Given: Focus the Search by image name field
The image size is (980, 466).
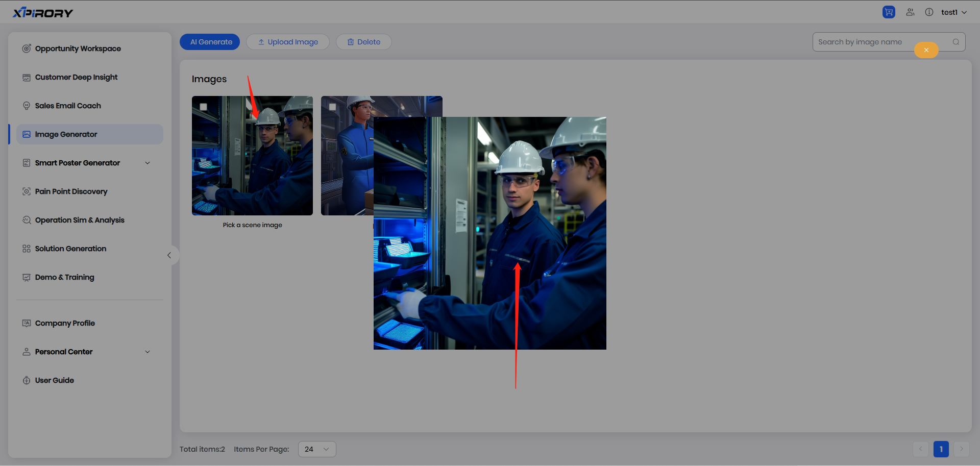Looking at the screenshot, I should pos(868,42).
